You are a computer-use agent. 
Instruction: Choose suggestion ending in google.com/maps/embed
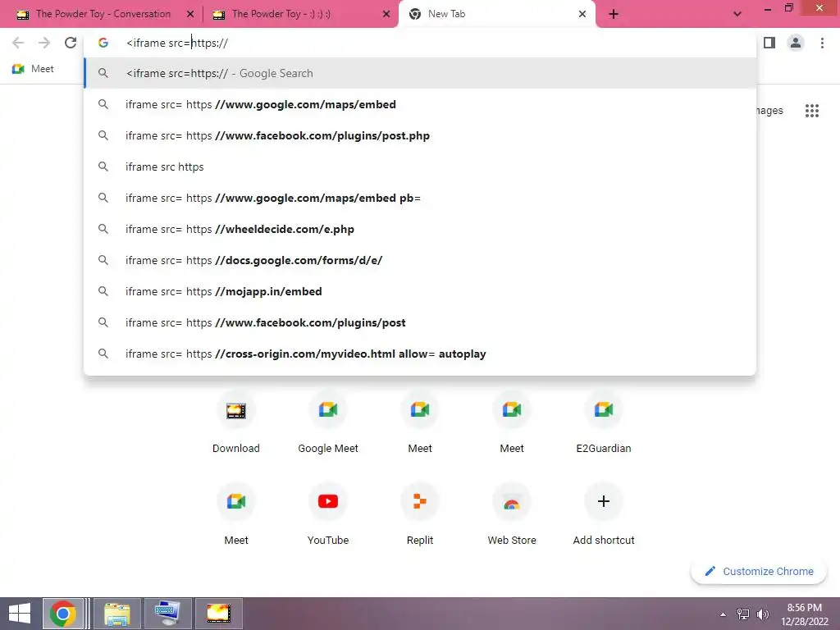421,104
